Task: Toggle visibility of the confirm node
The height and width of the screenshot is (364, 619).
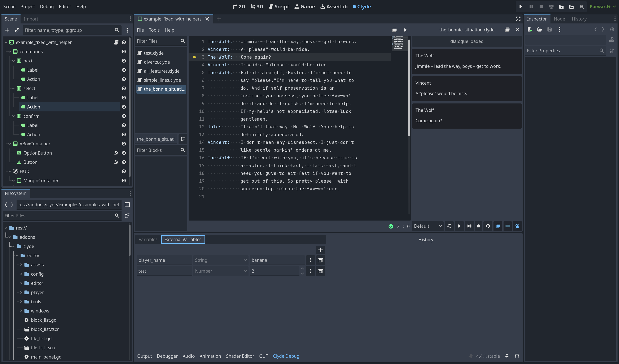Action: click(x=124, y=116)
